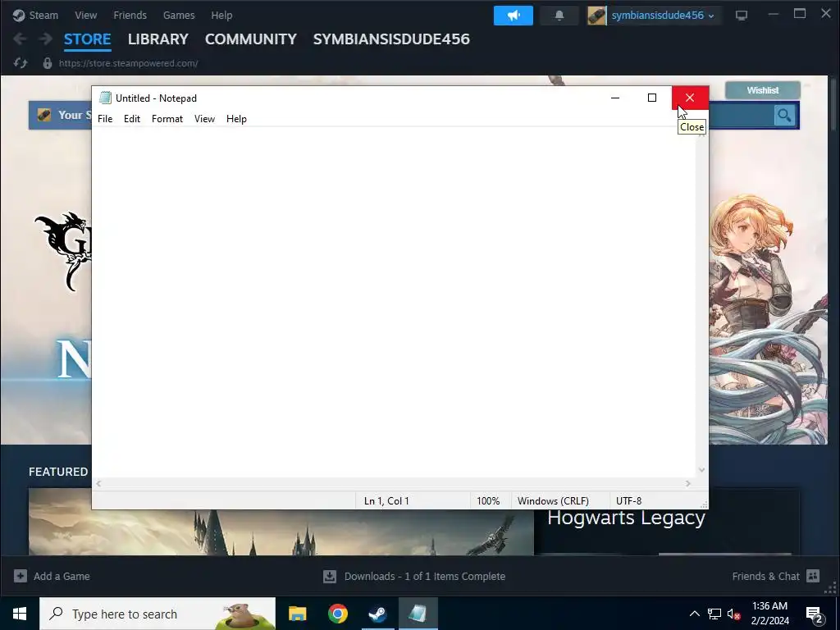The height and width of the screenshot is (630, 840).
Task: Open Steam's Games menu
Action: (179, 16)
